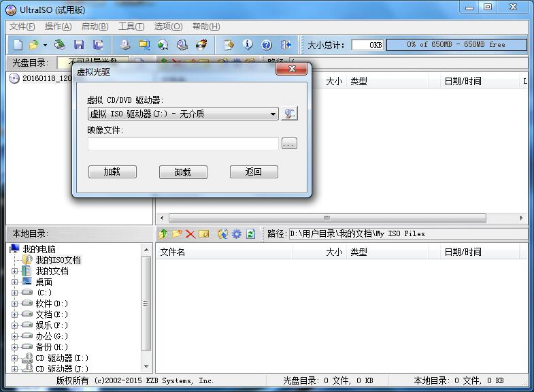Close the 虚拟光驱 dialog
534x392 pixels.
292,69
